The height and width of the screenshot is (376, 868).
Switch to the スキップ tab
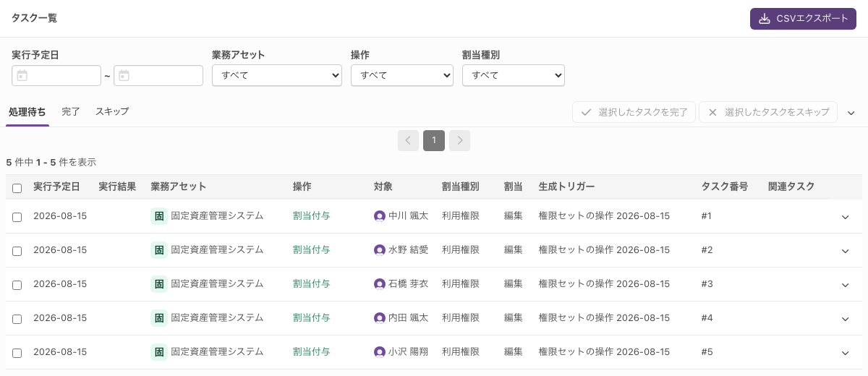pos(112,112)
